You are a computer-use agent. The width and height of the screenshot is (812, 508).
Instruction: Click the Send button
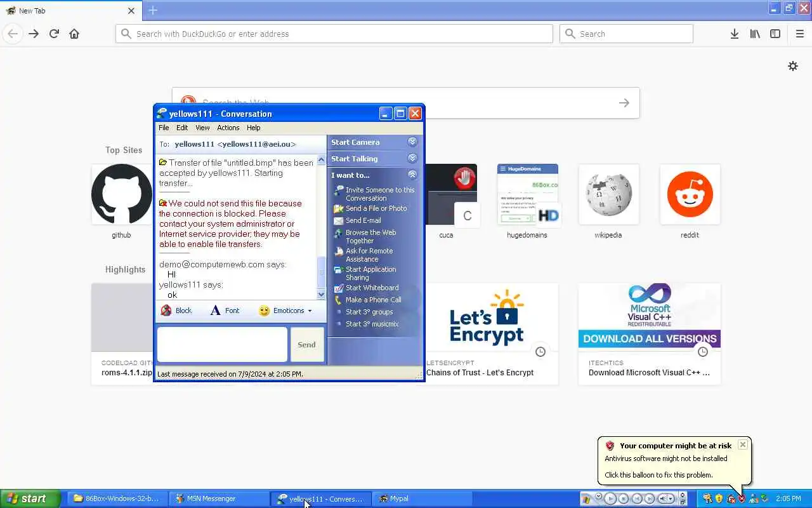307,345
